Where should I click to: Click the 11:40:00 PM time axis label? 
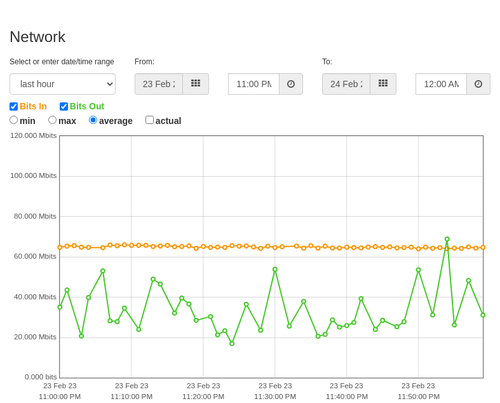[x=347, y=397]
